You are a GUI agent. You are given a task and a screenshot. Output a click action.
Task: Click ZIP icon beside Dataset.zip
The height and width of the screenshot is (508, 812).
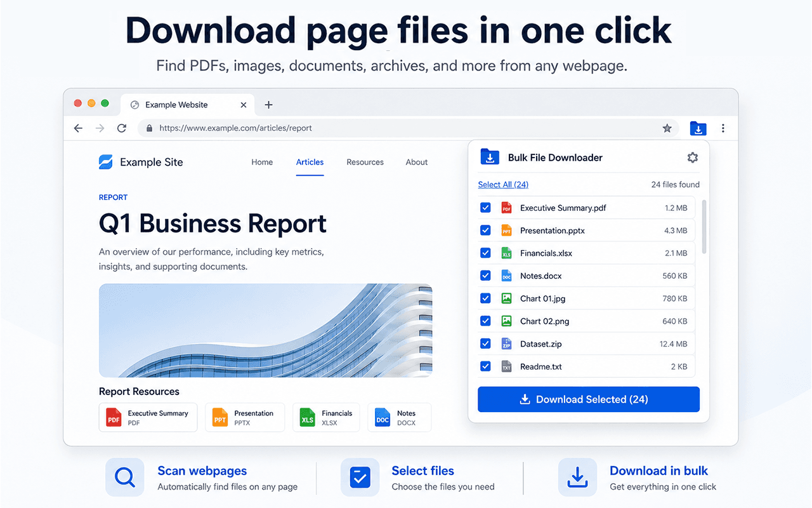click(506, 344)
